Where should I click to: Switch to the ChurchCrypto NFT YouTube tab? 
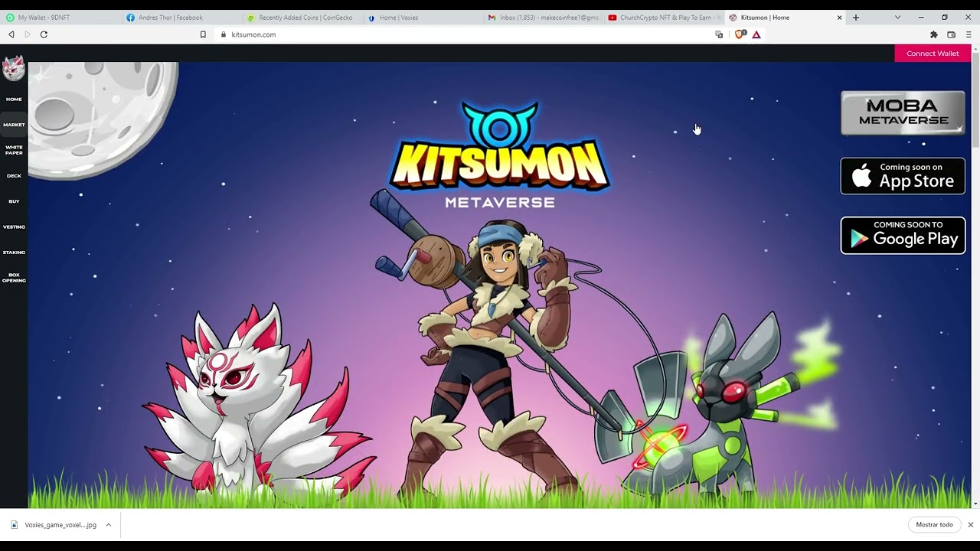tap(665, 18)
